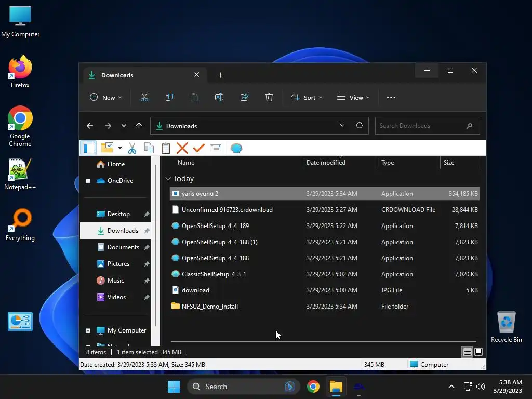Open the View dropdown menu
This screenshot has width=532, height=399.
tap(353, 97)
